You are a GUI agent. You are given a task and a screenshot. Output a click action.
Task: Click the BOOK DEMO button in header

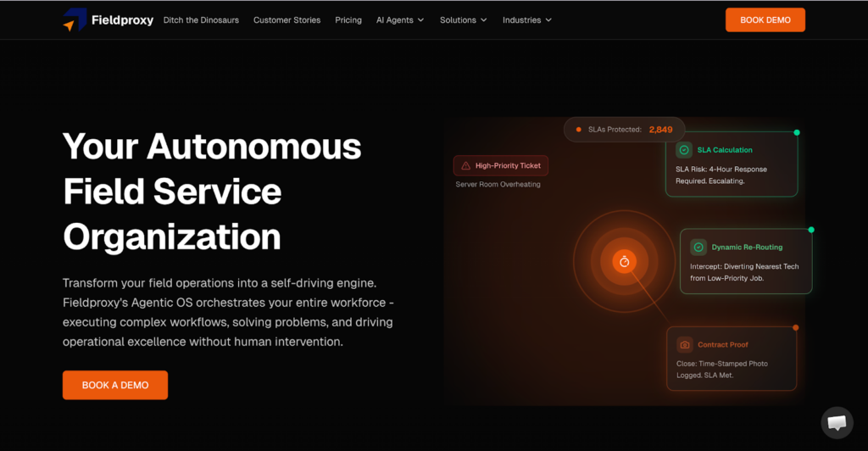coord(765,19)
